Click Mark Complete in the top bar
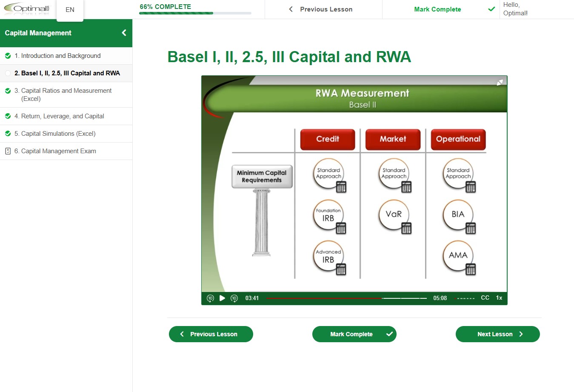Screen dimensions: 574x392 pos(437,9)
